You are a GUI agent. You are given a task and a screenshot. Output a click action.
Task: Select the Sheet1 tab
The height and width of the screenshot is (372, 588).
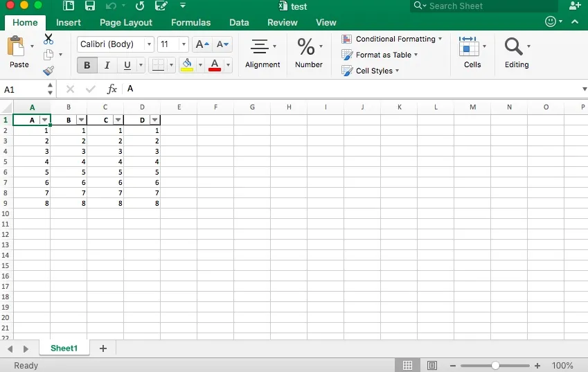coord(64,348)
